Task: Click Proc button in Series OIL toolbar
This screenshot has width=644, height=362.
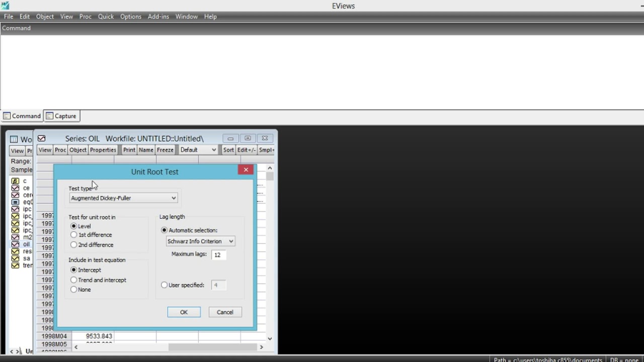Action: click(x=60, y=150)
